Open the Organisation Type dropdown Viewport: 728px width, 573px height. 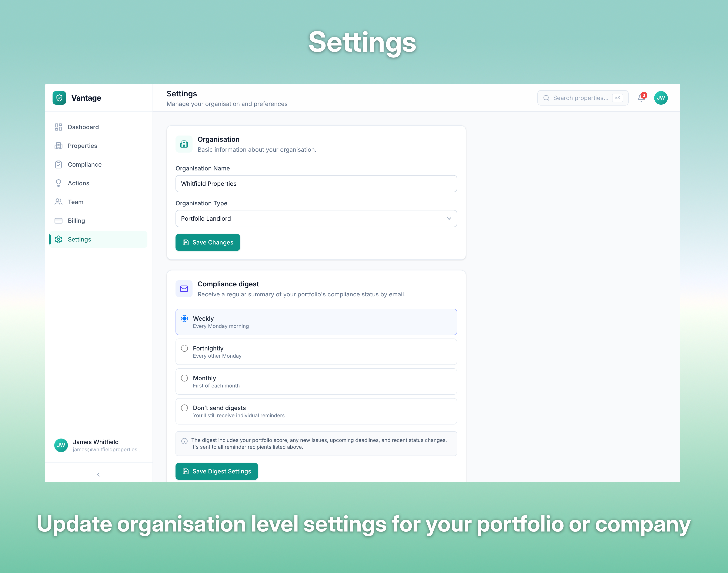pyautogui.click(x=316, y=219)
